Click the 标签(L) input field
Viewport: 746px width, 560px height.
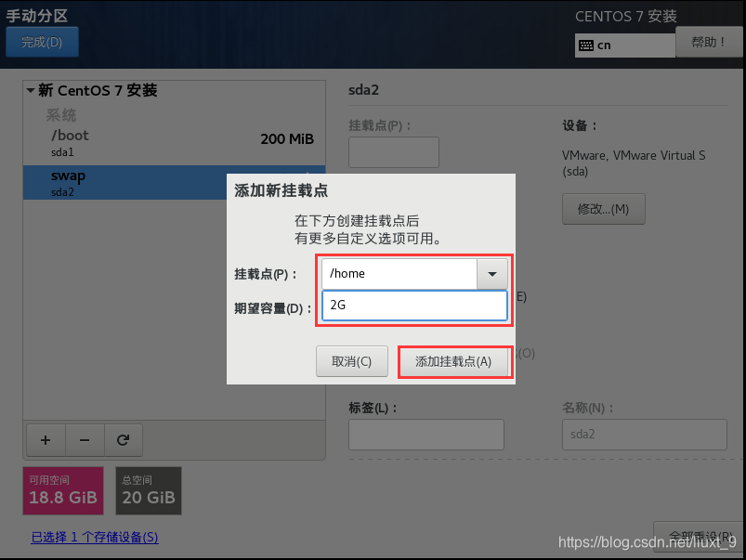(x=425, y=434)
